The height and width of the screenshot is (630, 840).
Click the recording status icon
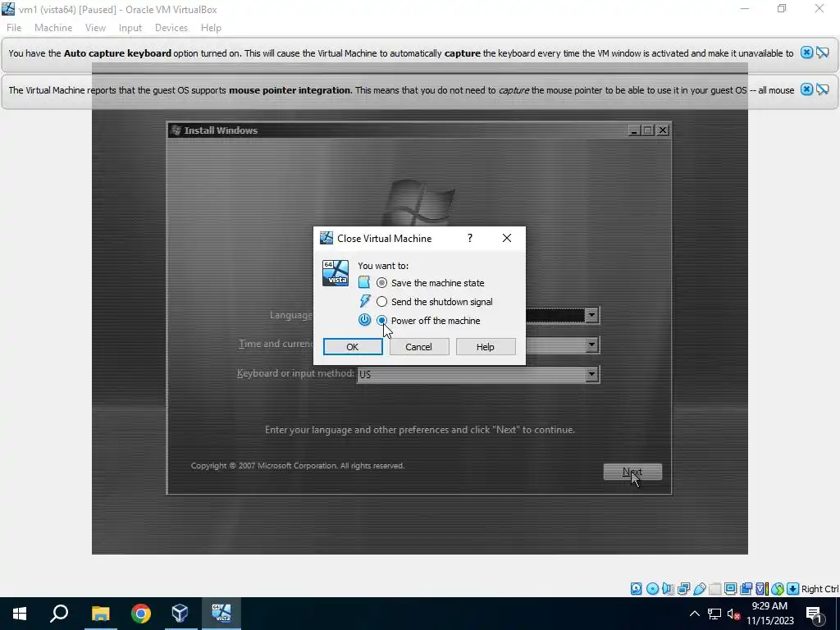tap(746, 589)
